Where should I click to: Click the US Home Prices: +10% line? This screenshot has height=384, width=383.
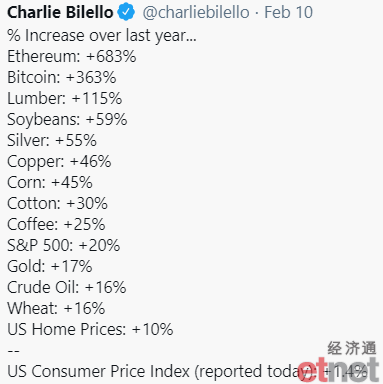coord(90,329)
